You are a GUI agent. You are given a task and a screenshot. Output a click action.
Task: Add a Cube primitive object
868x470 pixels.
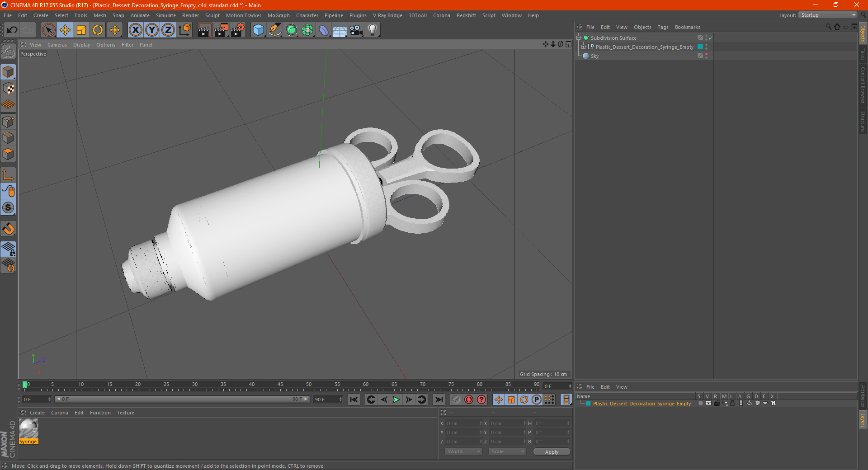point(258,30)
